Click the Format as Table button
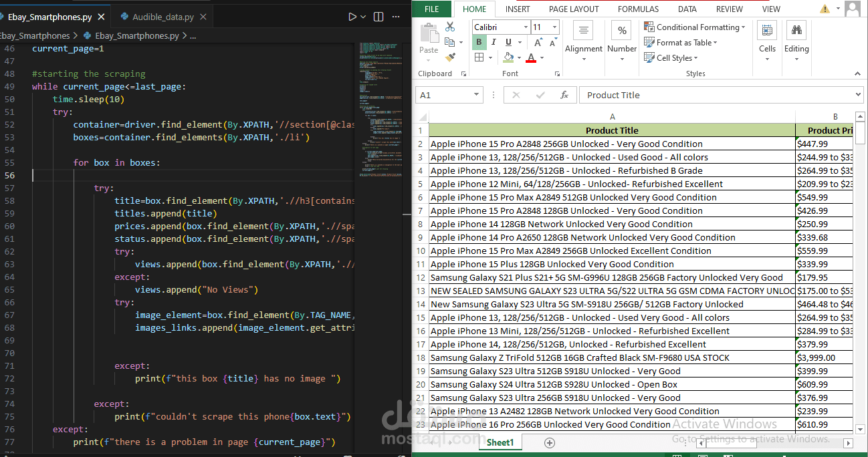The image size is (868, 457). coord(682,42)
